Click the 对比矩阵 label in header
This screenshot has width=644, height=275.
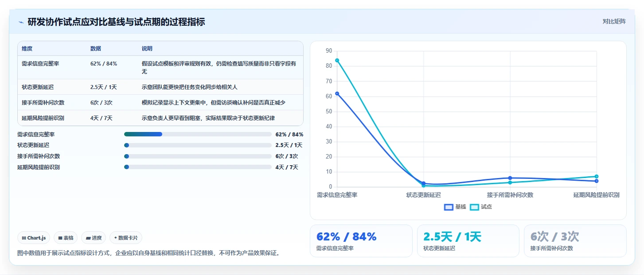click(614, 22)
